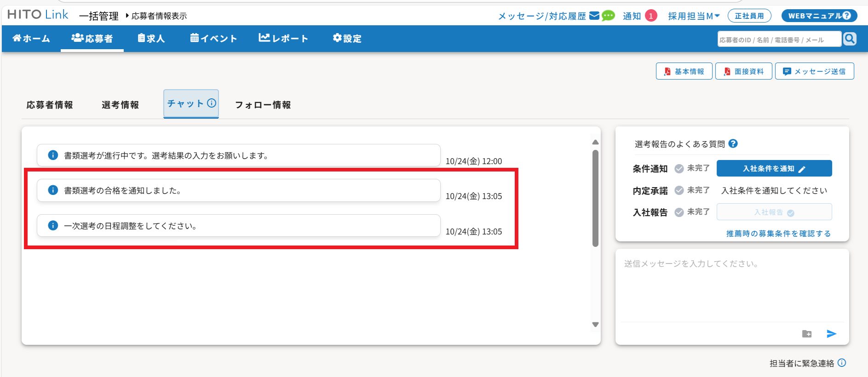Click the magnifying glass search icon

(x=850, y=39)
